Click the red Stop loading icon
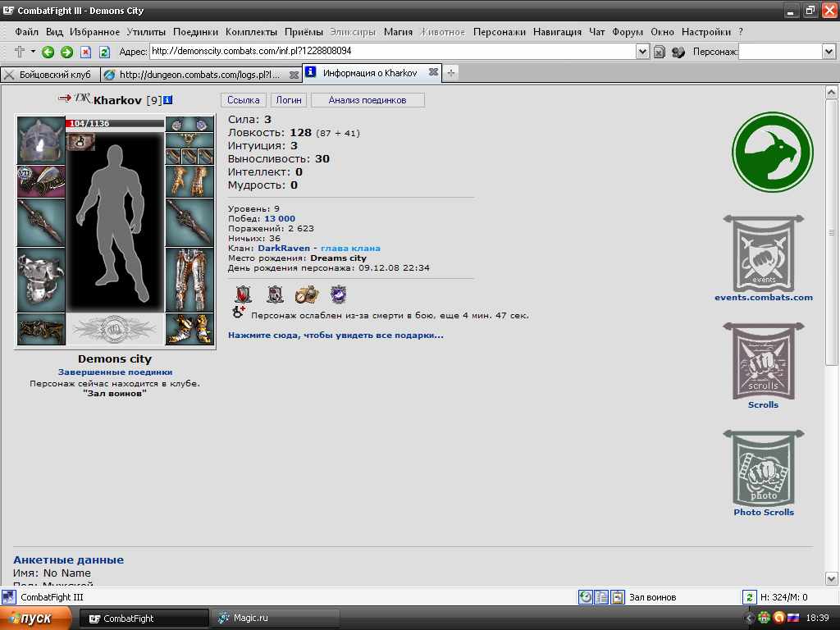Screen dimensions: 840x630 point(85,52)
